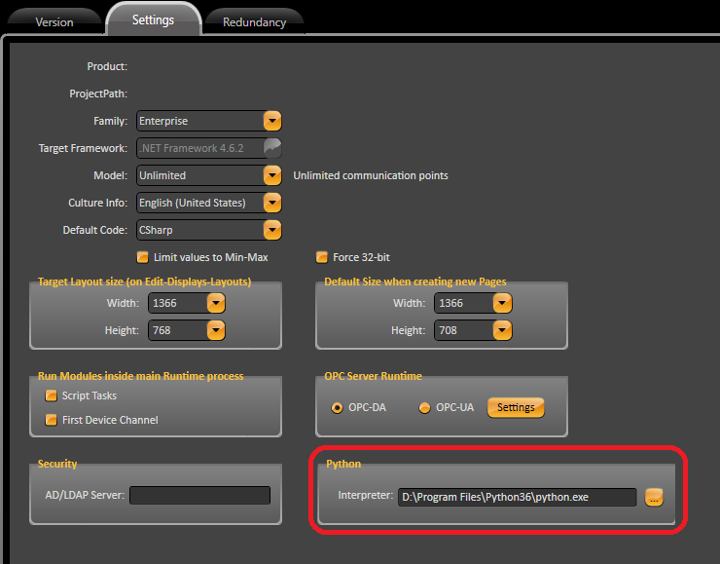Viewport: 720px width, 564px height.
Task: Uncheck the First Device Channel option
Action: tap(51, 420)
